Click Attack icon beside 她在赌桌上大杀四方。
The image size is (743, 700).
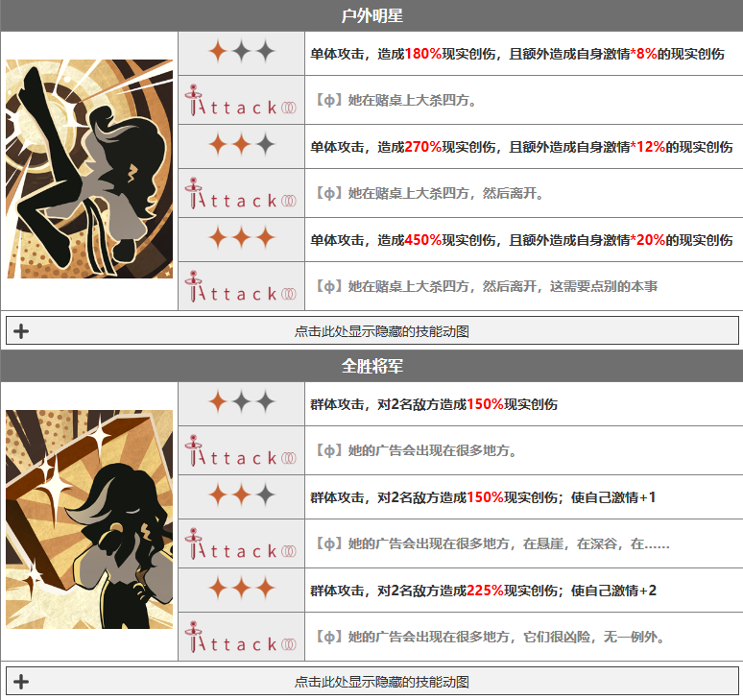241,100
